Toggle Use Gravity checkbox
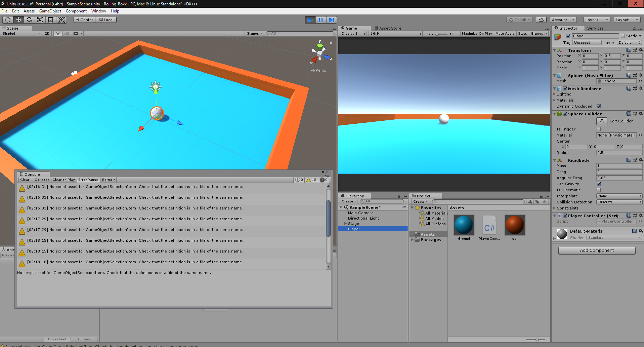Viewport: 644px width, 347px height. (599, 184)
